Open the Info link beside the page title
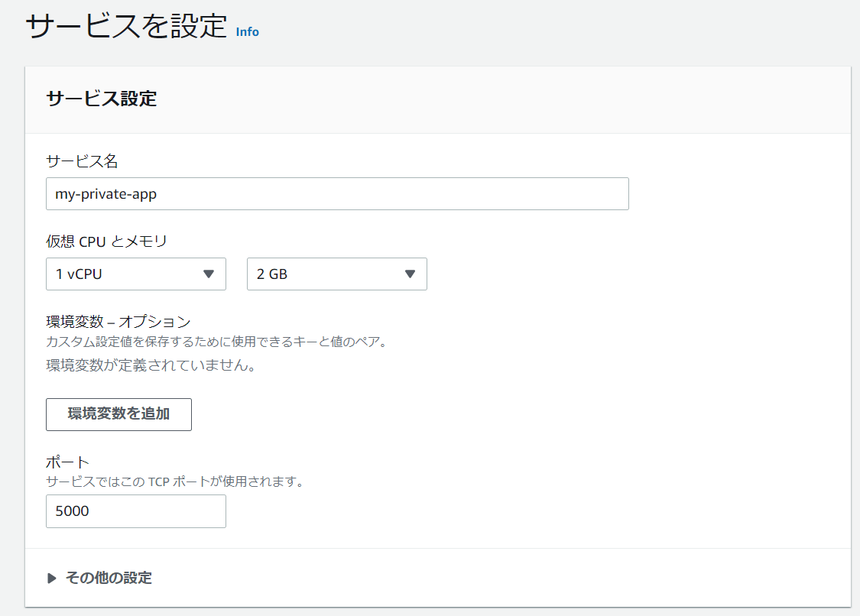 (247, 32)
